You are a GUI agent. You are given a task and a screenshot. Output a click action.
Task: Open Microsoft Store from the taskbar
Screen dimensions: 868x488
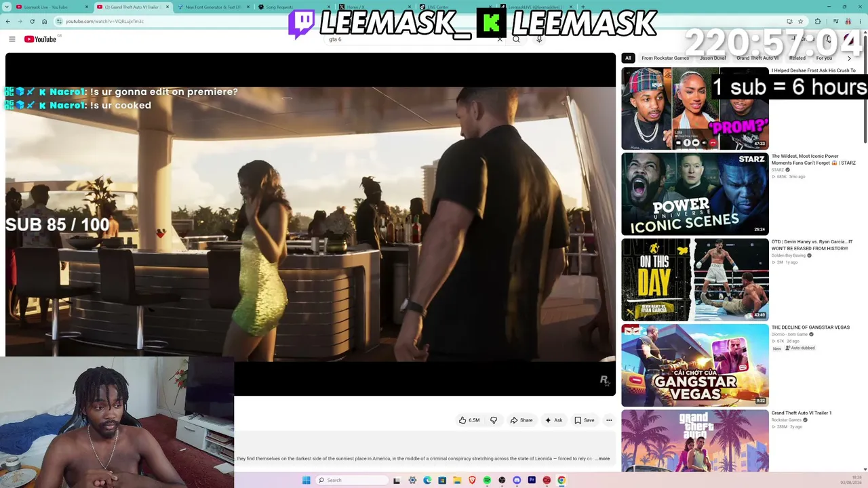(x=442, y=481)
